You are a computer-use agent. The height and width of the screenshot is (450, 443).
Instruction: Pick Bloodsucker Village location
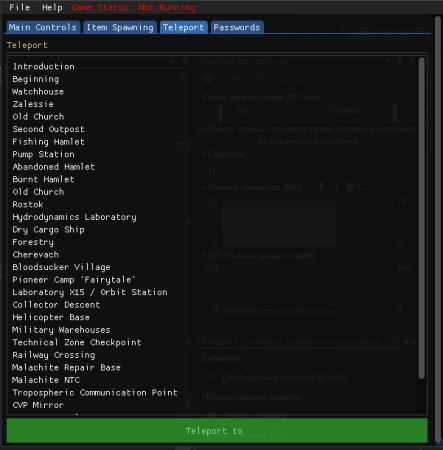point(61,267)
